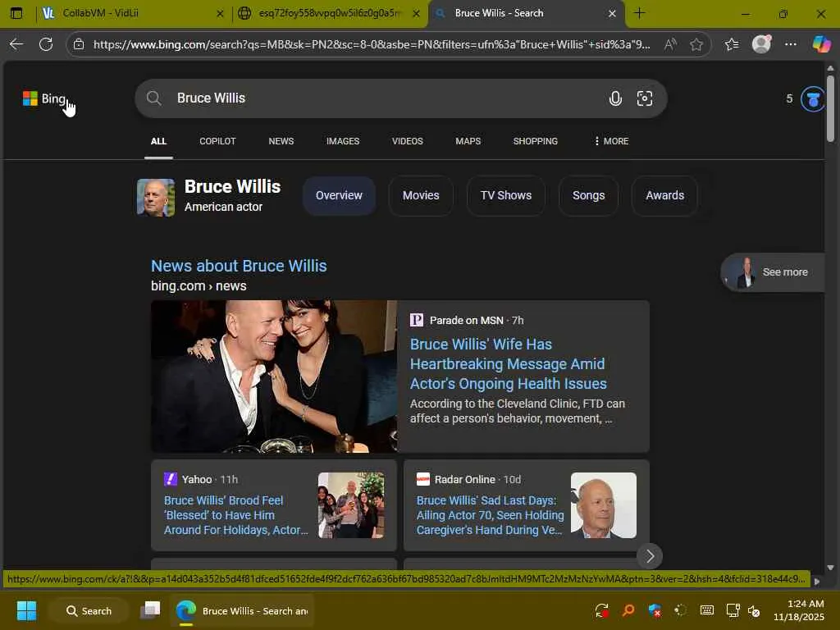
Task: Select the VIDEOS search tab
Action: 407,141
